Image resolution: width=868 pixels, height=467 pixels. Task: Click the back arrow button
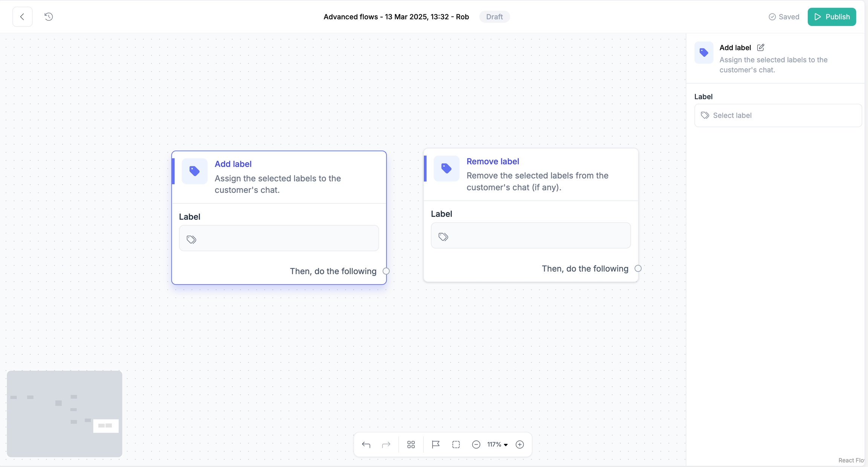(x=22, y=17)
